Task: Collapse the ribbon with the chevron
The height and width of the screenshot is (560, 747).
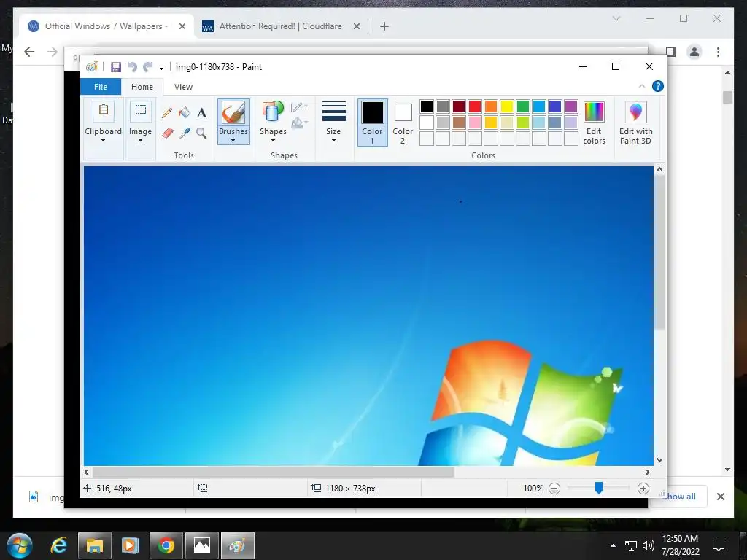Action: click(x=642, y=86)
